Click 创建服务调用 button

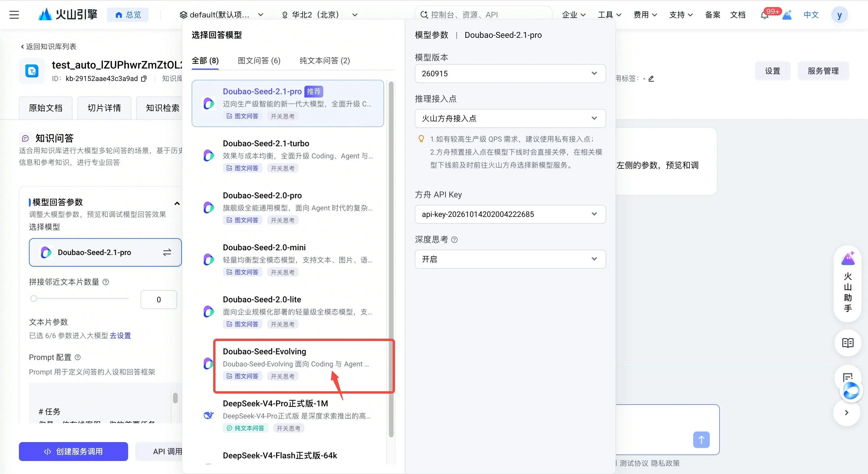point(74,452)
